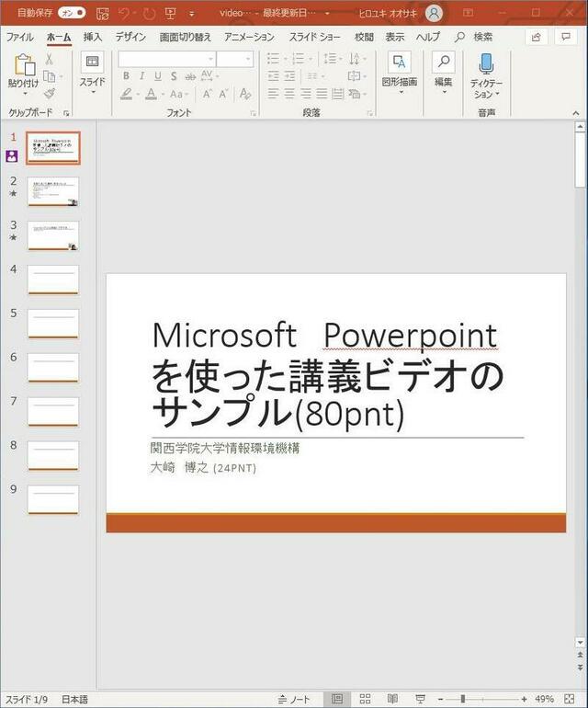Click the numbered list icon
This screenshot has height=708, width=588.
[x=298, y=59]
